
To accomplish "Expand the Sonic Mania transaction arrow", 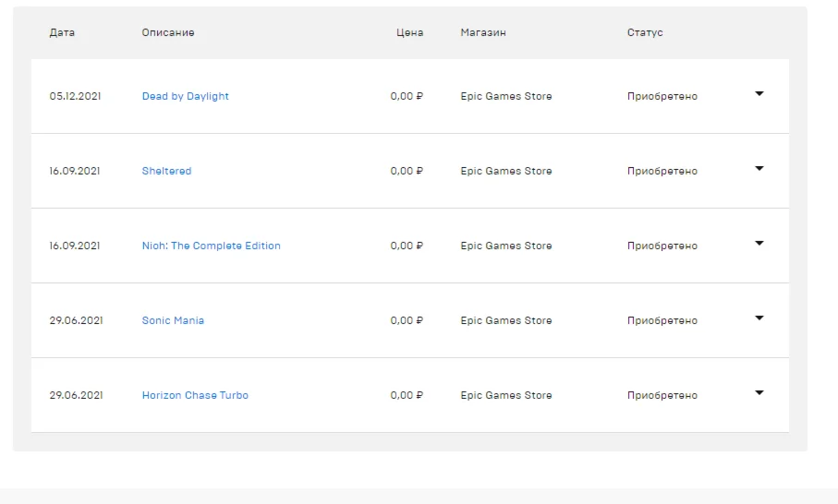I will [x=759, y=318].
